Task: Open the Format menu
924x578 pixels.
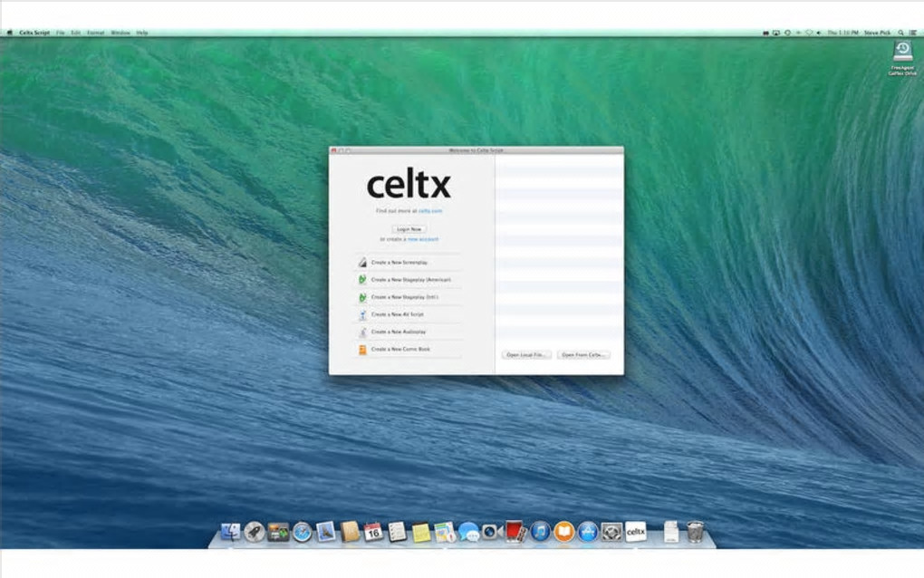Action: click(x=95, y=33)
